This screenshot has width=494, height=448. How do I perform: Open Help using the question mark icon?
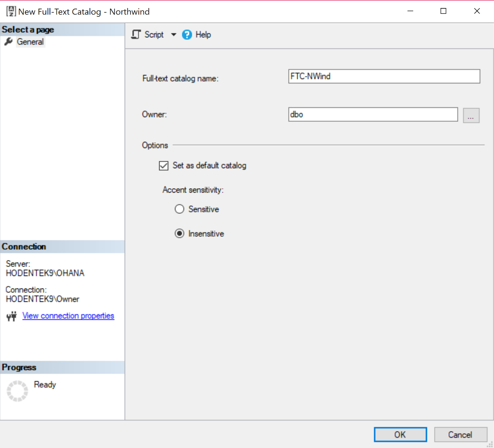point(187,35)
